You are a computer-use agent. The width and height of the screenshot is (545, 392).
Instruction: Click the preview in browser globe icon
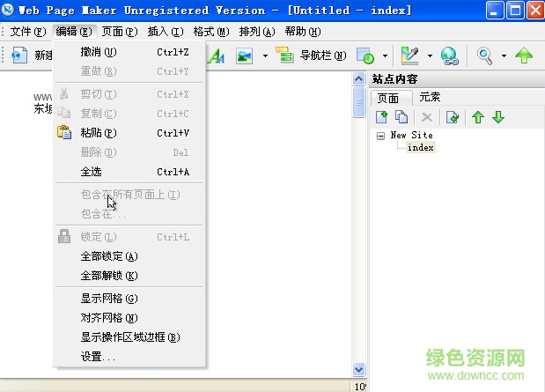tap(449, 55)
